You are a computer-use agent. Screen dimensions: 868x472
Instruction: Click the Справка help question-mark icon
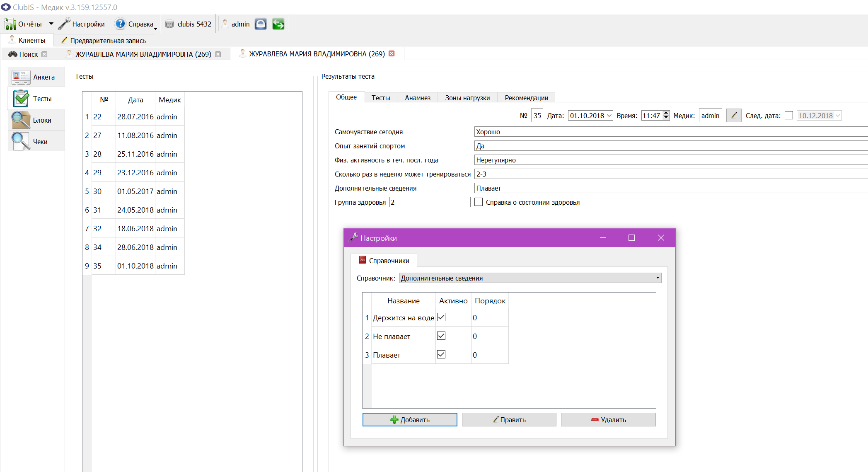coord(120,24)
